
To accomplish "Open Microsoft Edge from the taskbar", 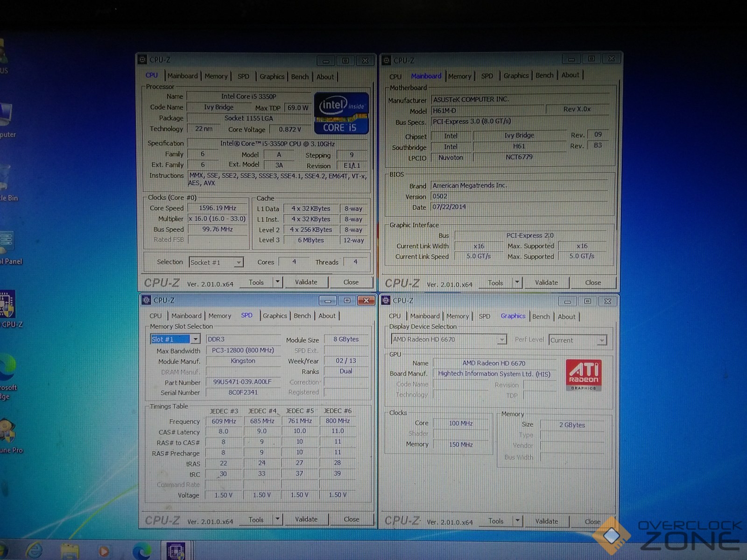I will point(141,551).
